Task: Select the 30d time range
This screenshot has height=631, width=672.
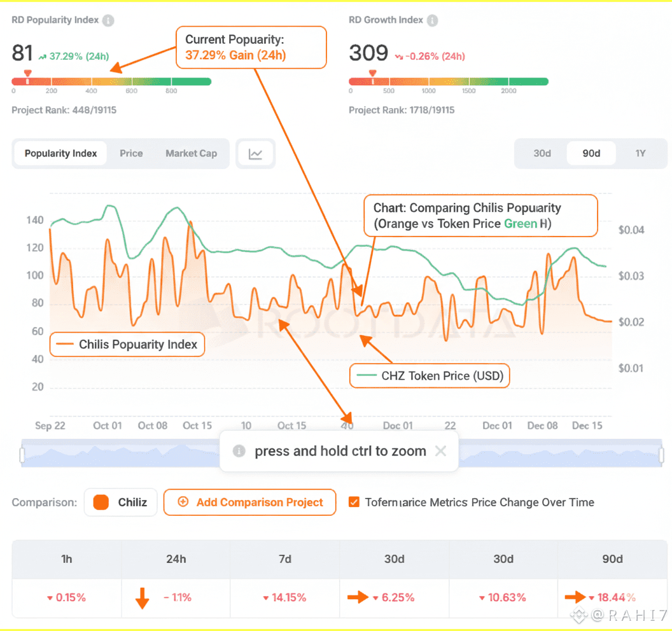Action: click(542, 153)
